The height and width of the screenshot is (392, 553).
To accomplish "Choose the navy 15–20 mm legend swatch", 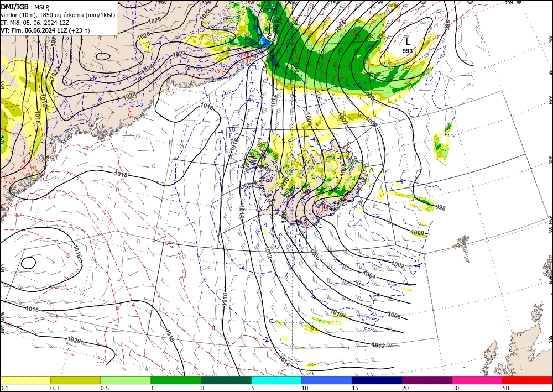I will pyautogui.click(x=377, y=380).
